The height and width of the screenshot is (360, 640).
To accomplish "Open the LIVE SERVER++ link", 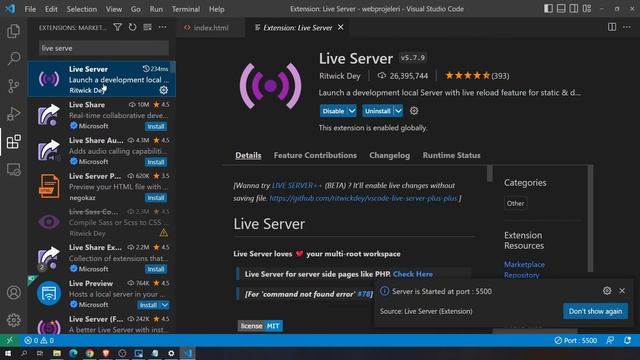I will pos(297,185).
